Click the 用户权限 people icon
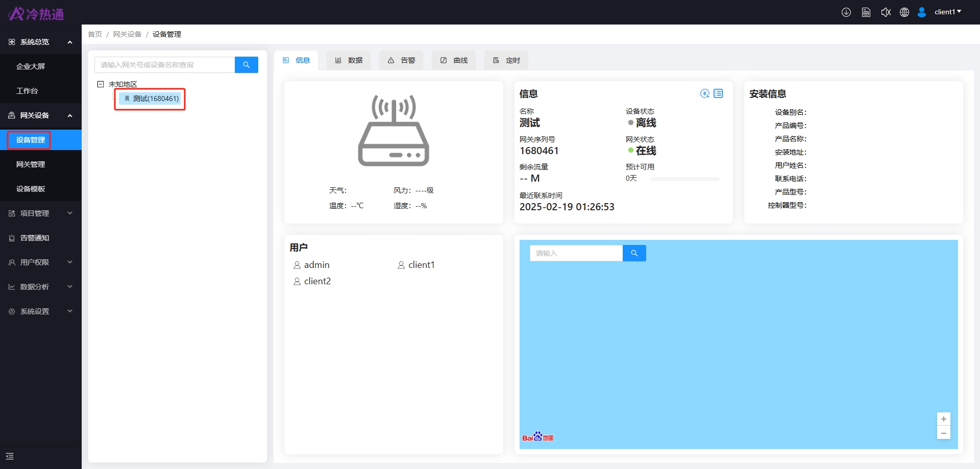 [x=12, y=262]
